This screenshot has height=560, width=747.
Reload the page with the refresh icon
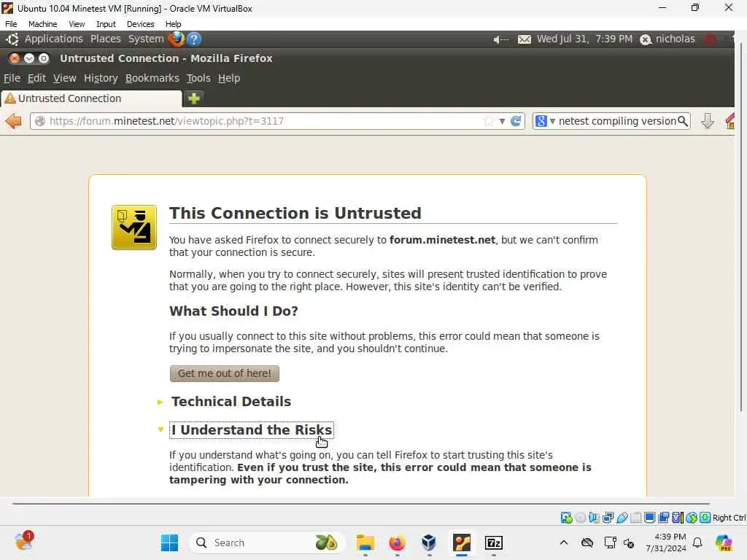coord(516,121)
